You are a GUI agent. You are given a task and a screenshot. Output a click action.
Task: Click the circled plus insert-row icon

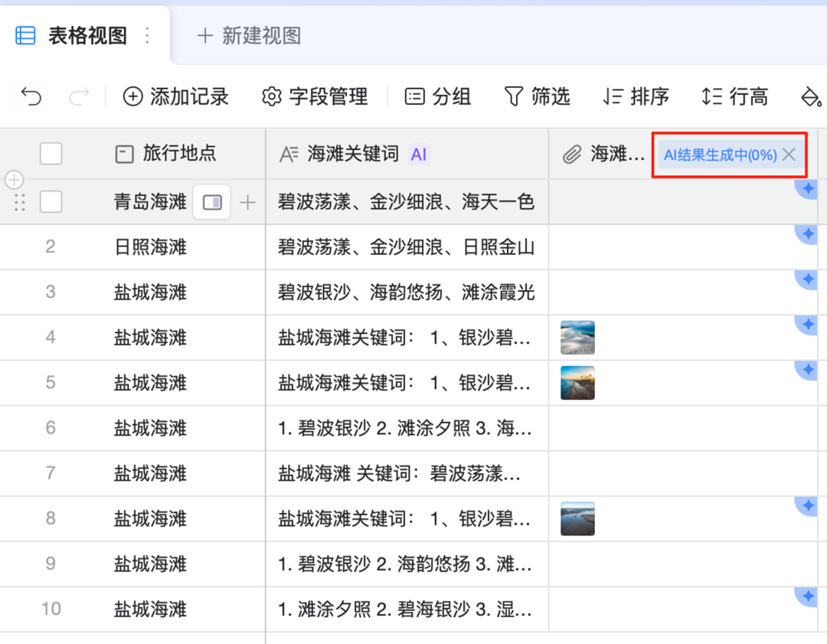tap(15, 180)
